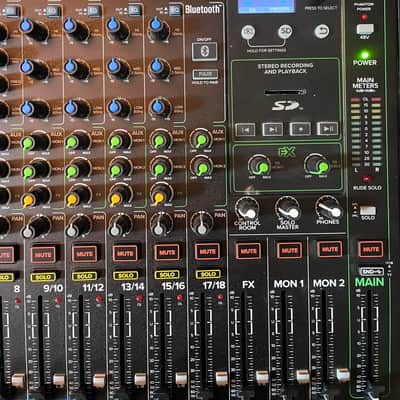Touch the yellow FX send knob on channel 11/12

click(79, 196)
